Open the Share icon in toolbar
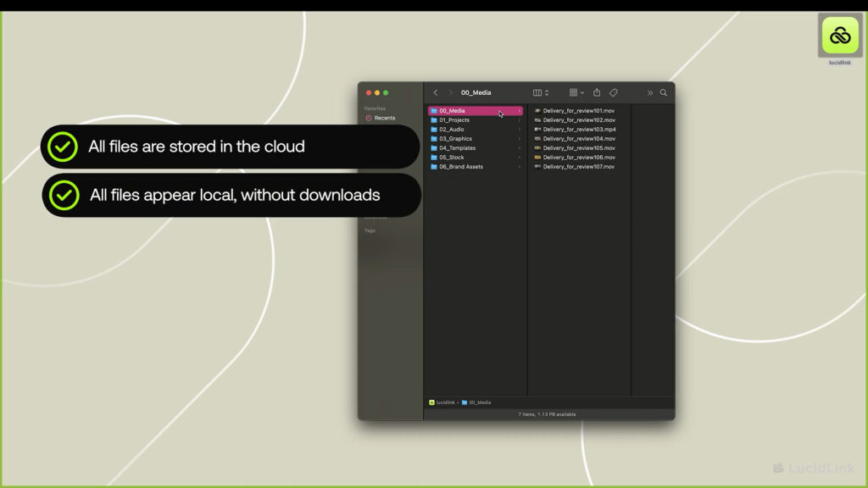The height and width of the screenshot is (488, 868). click(597, 92)
